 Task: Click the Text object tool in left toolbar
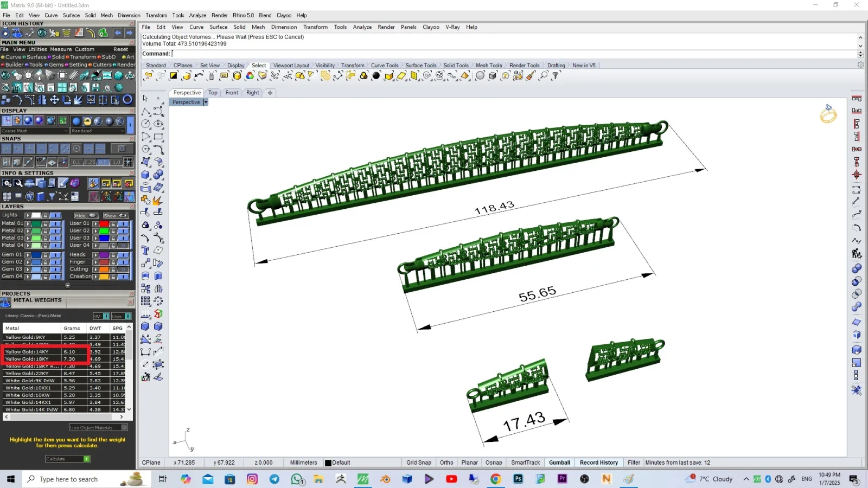145,251
